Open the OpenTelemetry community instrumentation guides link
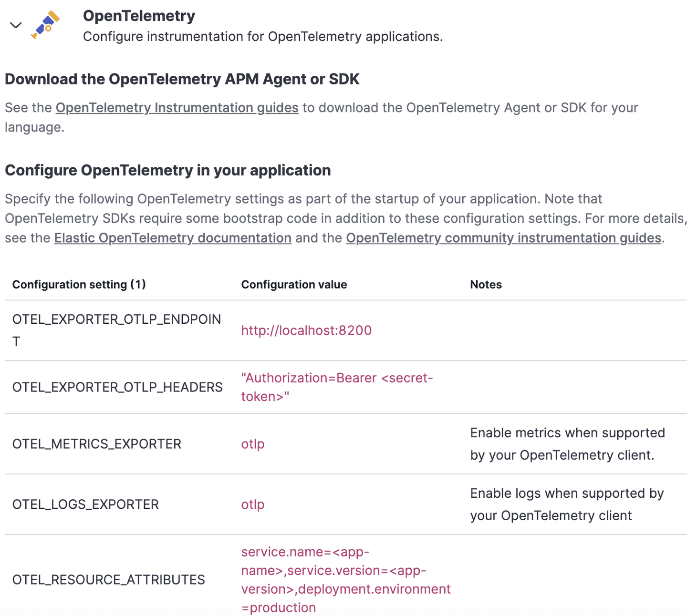Image resolution: width=687 pixels, height=616 pixels. [502, 238]
